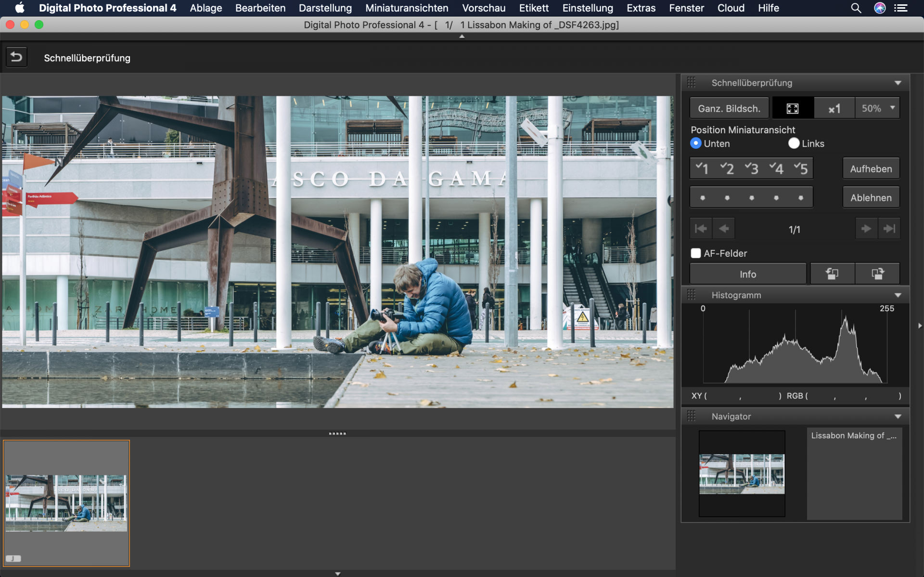
Task: Hide right side panel arrow
Action: pos(920,326)
